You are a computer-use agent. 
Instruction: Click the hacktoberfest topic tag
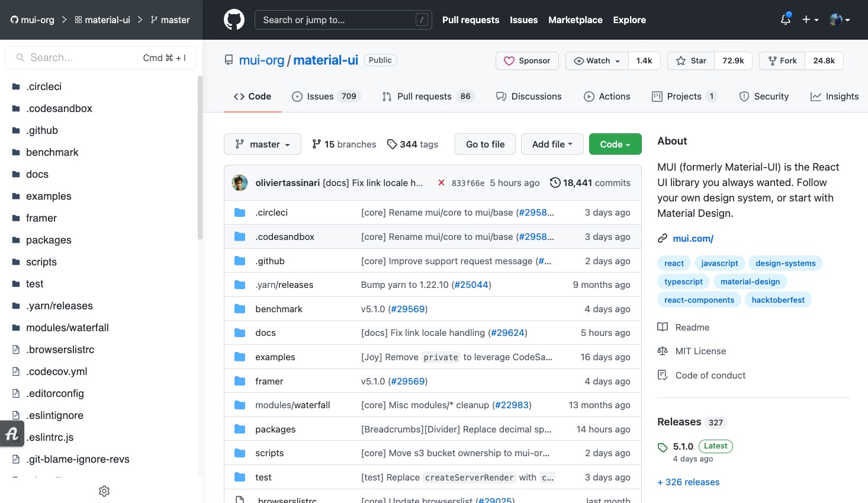click(x=778, y=300)
